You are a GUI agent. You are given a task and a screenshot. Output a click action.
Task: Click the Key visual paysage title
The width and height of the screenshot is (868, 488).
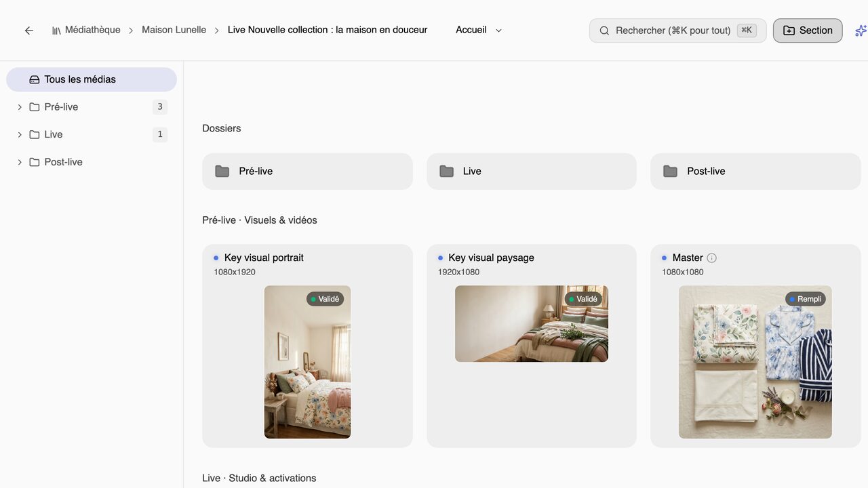pos(491,258)
